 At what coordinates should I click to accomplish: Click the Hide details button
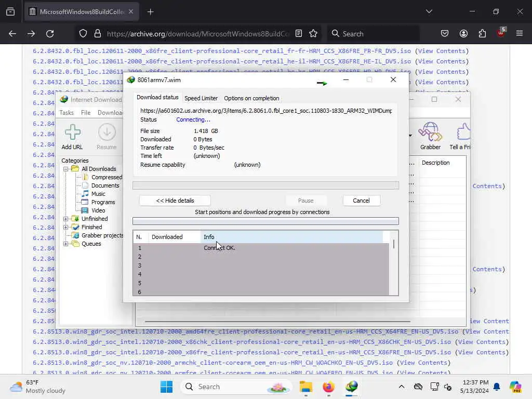175,201
